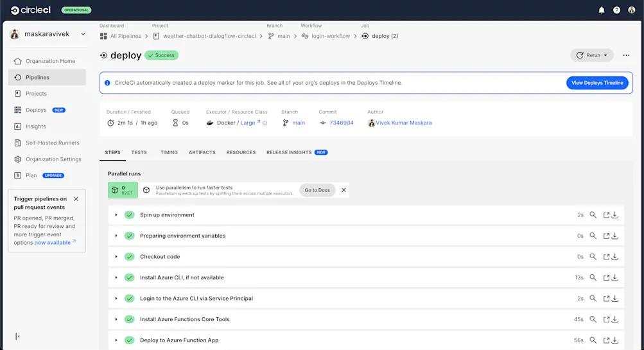
Task: Search output of Preparing environment variables
Action: coord(593,236)
